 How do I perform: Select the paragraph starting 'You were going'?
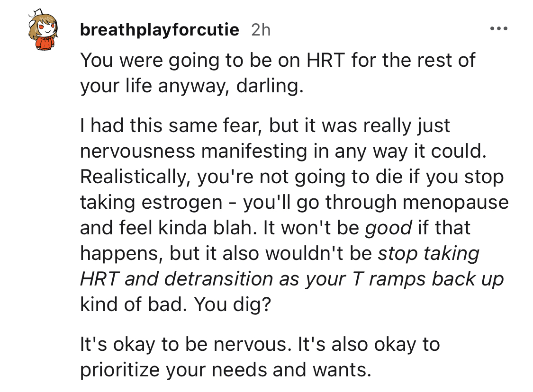pyautogui.click(x=277, y=73)
